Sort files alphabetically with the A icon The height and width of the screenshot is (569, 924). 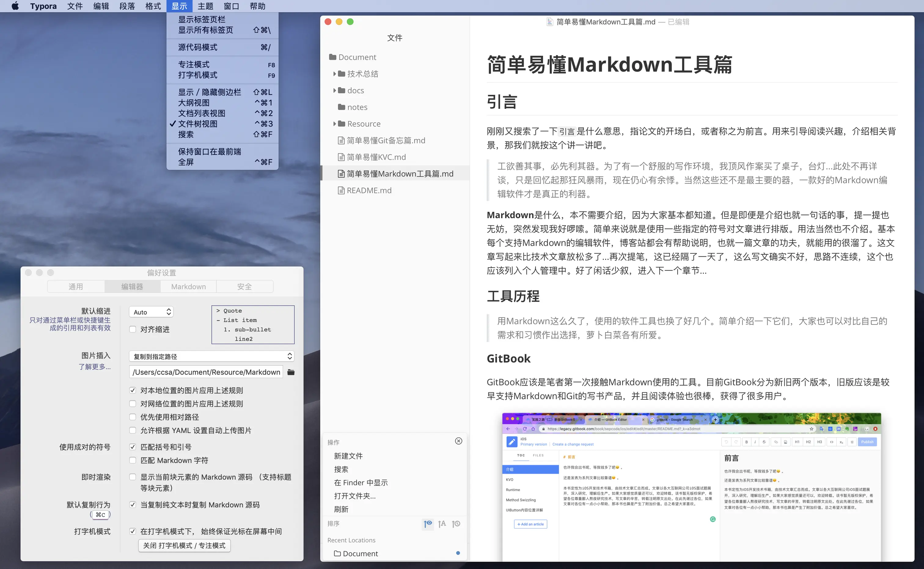tap(442, 523)
